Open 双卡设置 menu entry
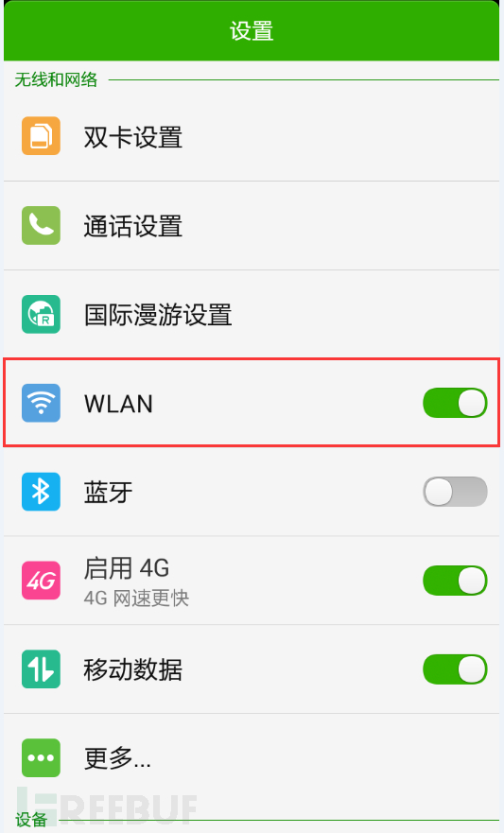Screen dimensions: 504x833 (x=133, y=137)
